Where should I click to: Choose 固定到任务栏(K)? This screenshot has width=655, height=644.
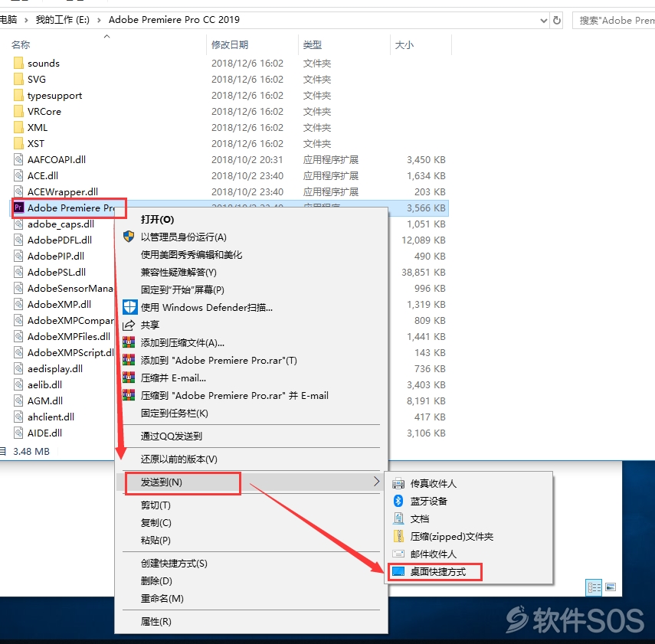click(x=174, y=413)
